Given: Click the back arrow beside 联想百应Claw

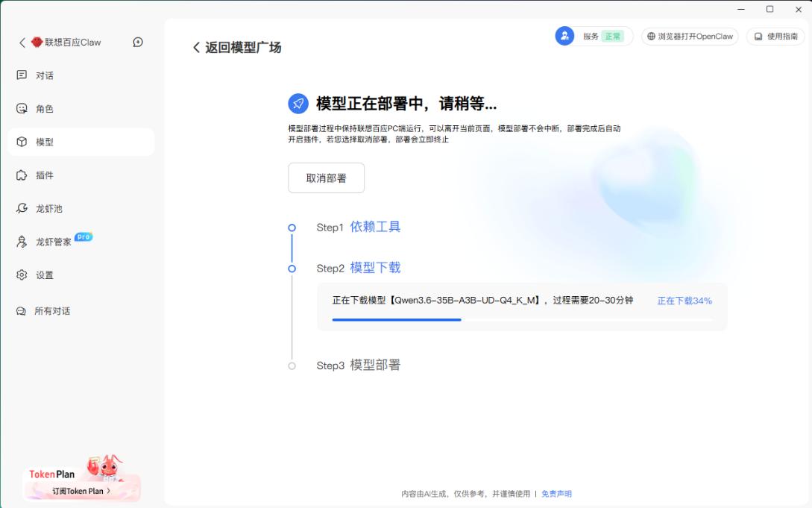Looking at the screenshot, I should tap(22, 43).
